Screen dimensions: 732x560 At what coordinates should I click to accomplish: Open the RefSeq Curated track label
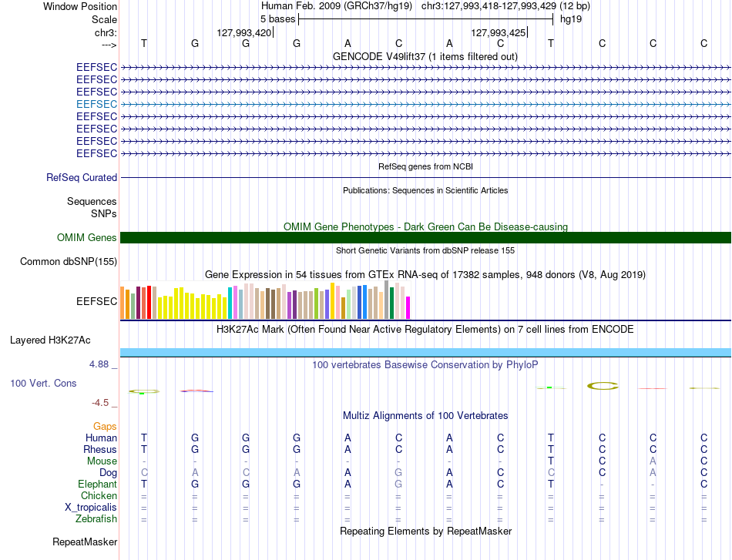pos(82,177)
